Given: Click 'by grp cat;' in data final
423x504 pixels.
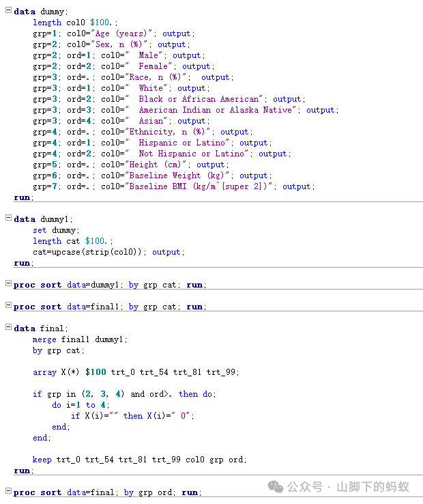Looking at the screenshot, I should click(58, 350).
